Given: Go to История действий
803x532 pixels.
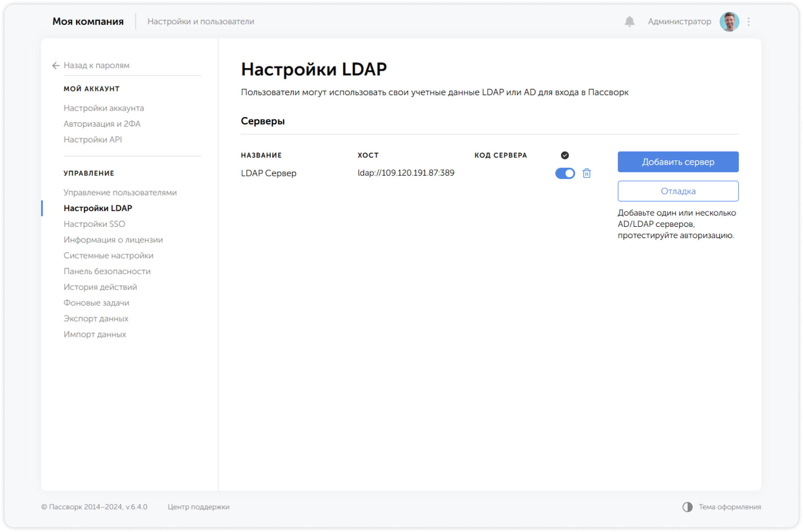Looking at the screenshot, I should click(100, 287).
